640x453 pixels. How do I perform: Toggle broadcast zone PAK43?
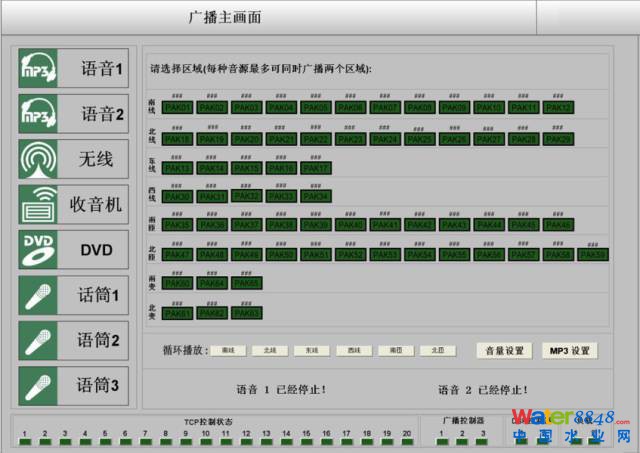coord(454,226)
